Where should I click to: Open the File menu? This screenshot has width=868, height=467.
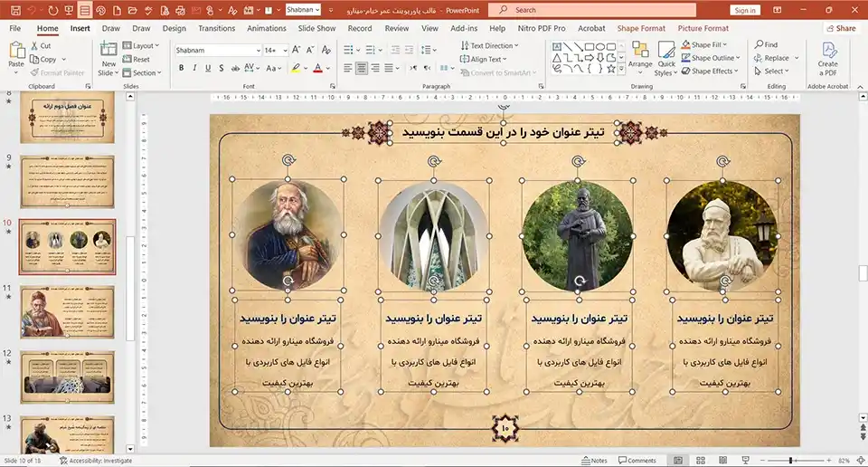tap(15, 28)
